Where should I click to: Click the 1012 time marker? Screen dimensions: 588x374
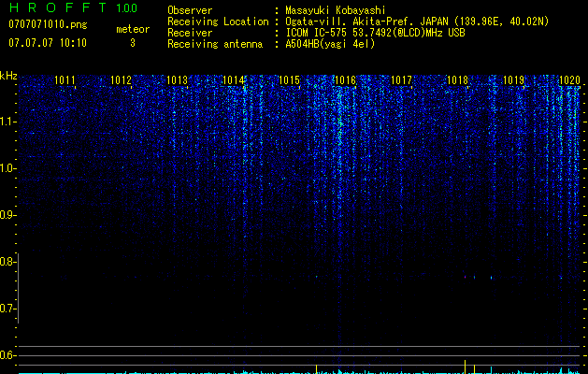122,80
